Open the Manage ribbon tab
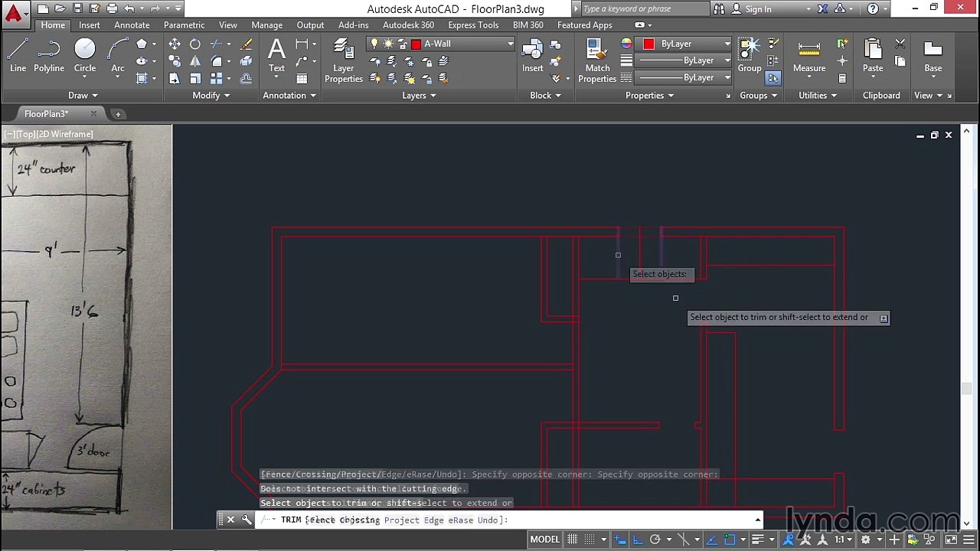The width and height of the screenshot is (980, 551). [267, 25]
